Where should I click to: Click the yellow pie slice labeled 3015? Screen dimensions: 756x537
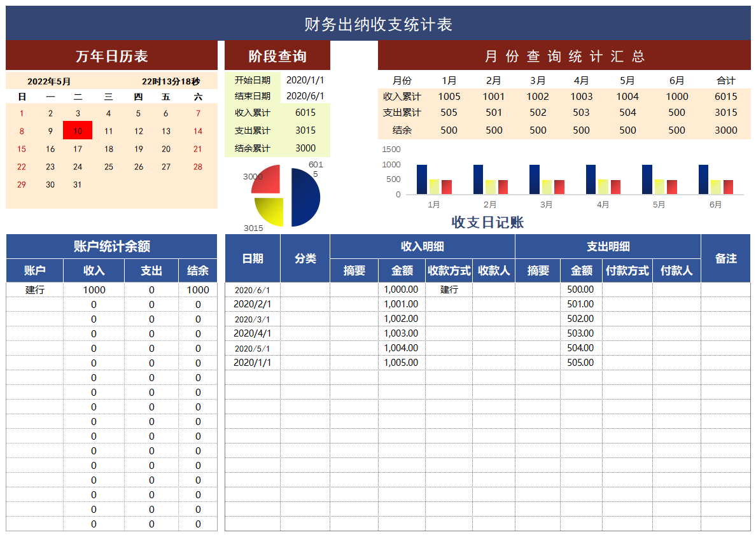point(270,211)
